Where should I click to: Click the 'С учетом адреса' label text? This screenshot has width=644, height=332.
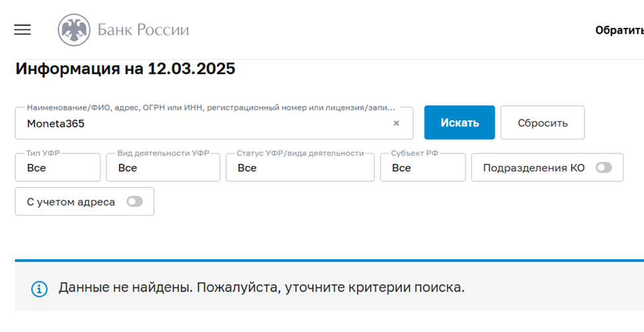point(71,202)
